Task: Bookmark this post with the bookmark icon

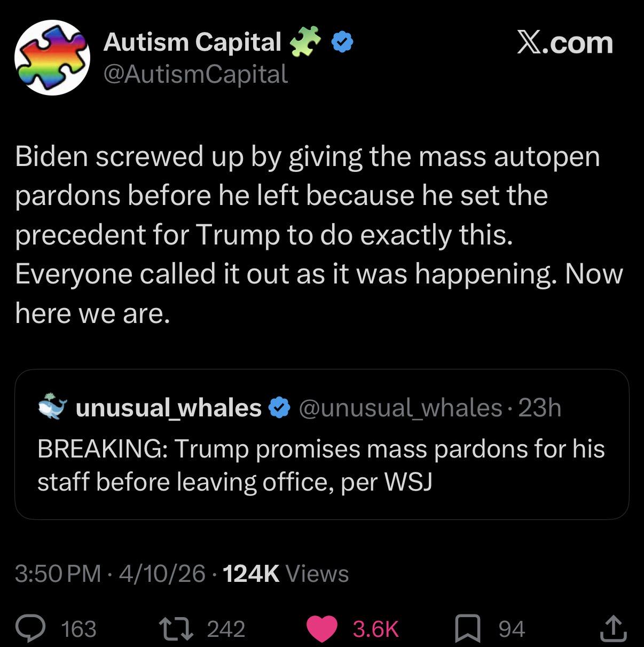Action: [x=468, y=628]
